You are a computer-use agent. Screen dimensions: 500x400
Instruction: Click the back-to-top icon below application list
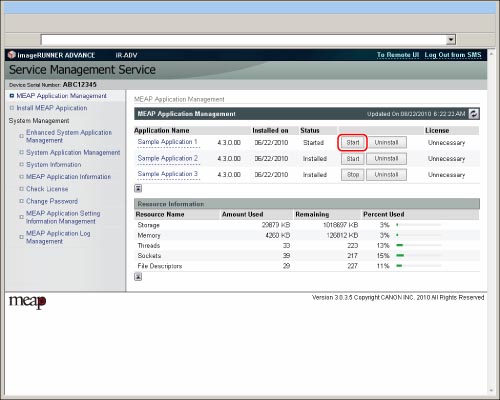click(x=138, y=188)
